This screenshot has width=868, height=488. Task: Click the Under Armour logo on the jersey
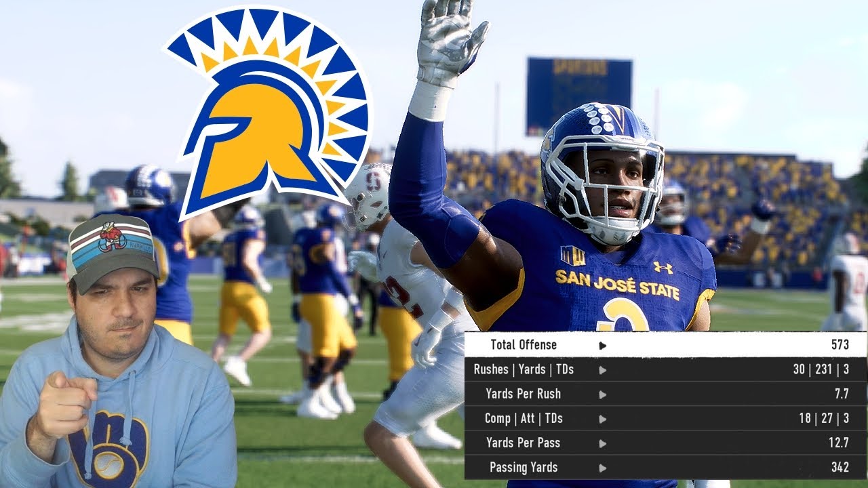point(663,267)
